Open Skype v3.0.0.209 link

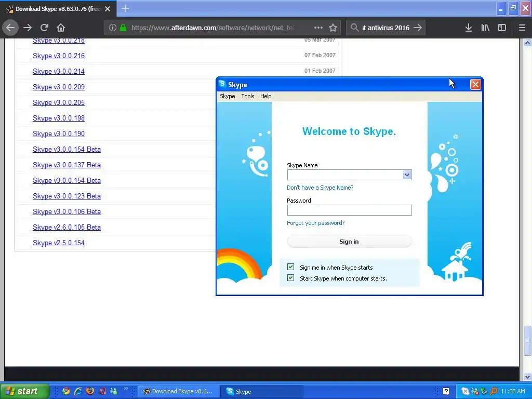point(59,87)
